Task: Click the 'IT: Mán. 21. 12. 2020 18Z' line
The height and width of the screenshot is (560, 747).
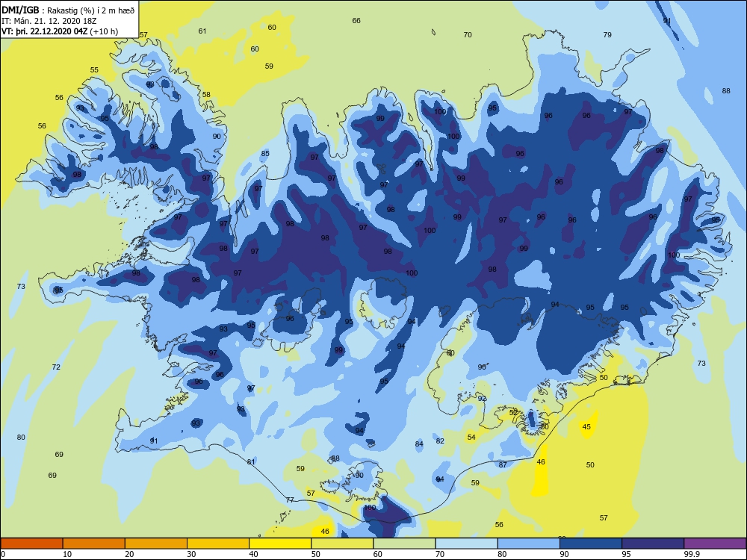Action: click(49, 21)
